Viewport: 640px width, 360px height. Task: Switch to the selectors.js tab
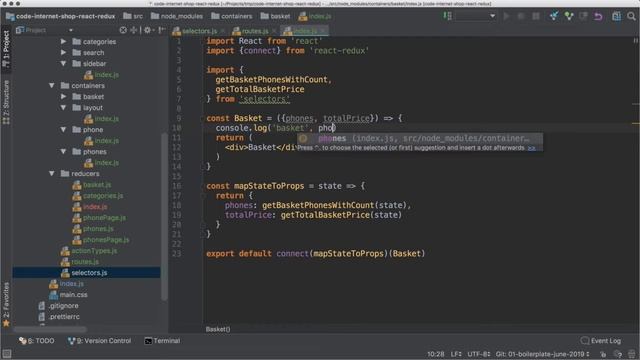pyautogui.click(x=199, y=31)
